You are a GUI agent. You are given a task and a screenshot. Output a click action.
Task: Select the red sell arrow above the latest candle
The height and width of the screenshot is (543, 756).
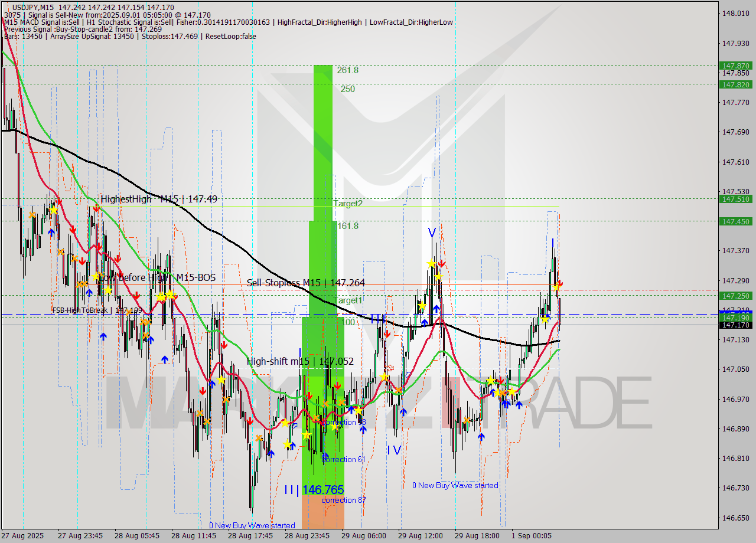[x=560, y=283]
